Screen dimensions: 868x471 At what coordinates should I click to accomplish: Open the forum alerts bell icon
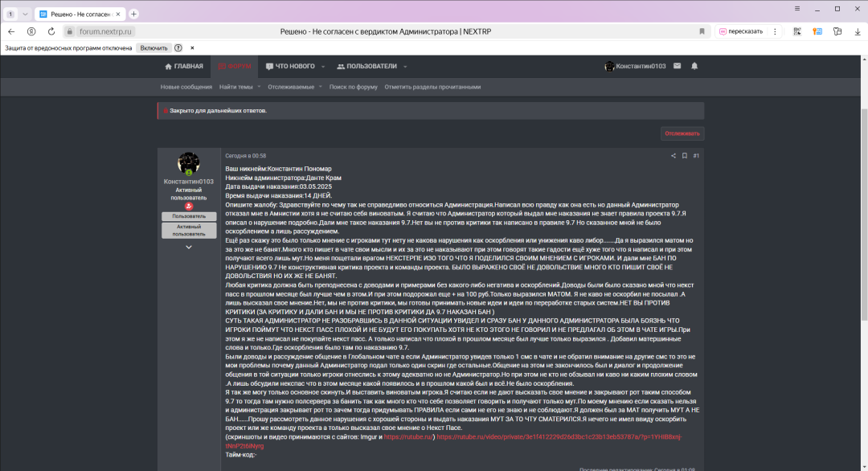click(694, 66)
